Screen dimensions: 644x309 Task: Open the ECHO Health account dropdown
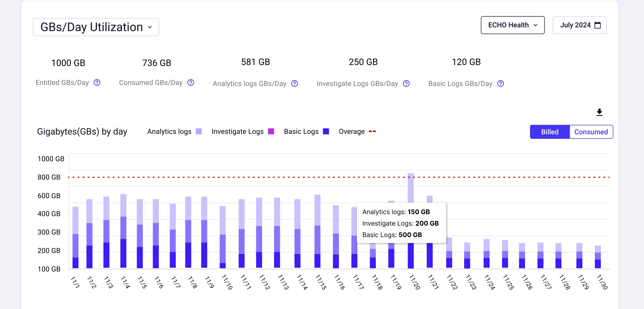(512, 25)
